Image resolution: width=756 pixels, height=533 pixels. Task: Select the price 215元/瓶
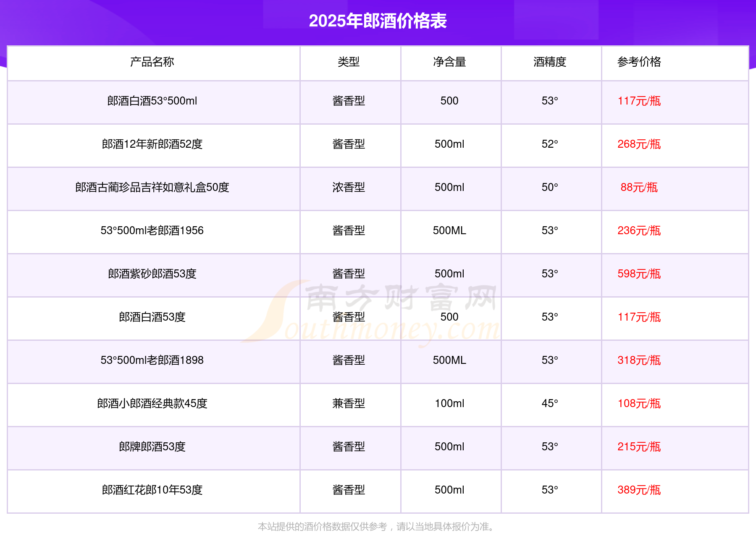[639, 447]
